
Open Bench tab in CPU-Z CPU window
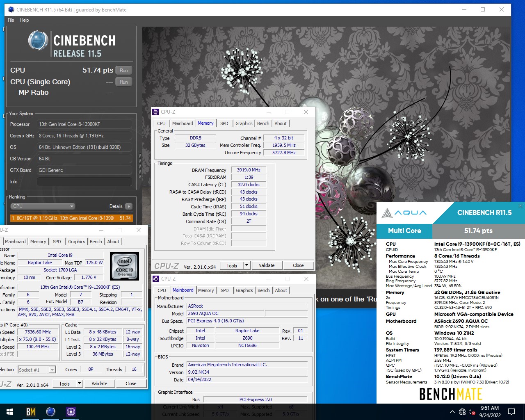[96, 242]
